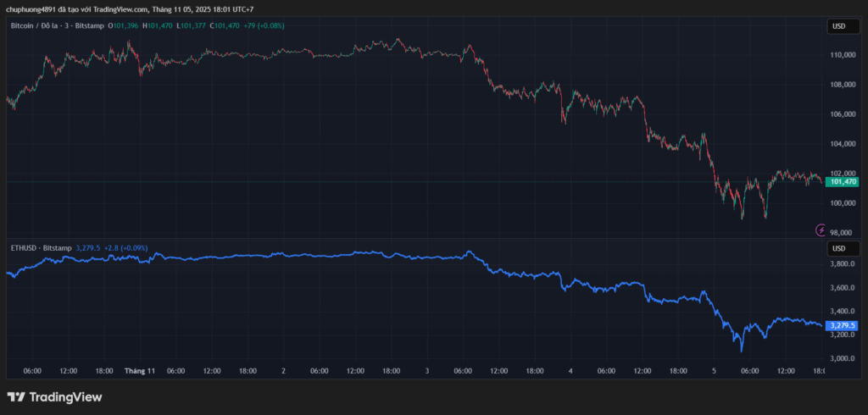
Task: Click the date label 5 on time axis
Action: [714, 371]
